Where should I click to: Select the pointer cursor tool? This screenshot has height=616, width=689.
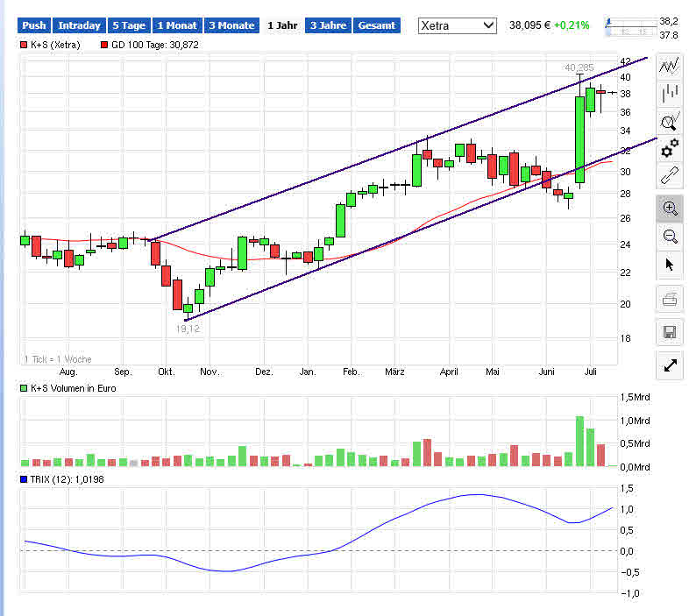[x=670, y=265]
